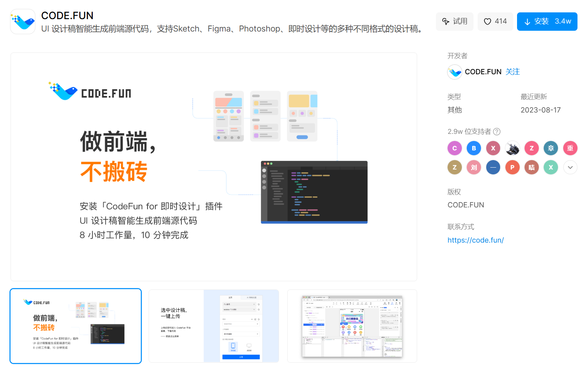
Task: Open the CODE.FUN developer avatar
Action: [x=455, y=72]
